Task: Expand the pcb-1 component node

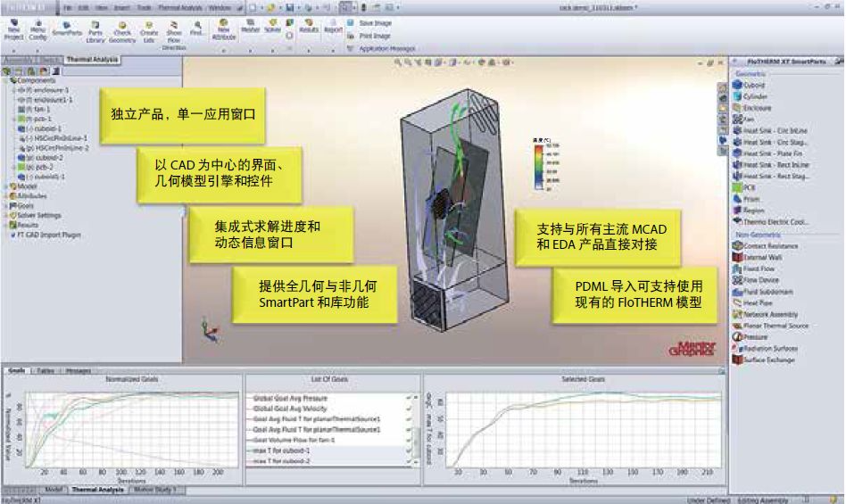Action: (14, 119)
